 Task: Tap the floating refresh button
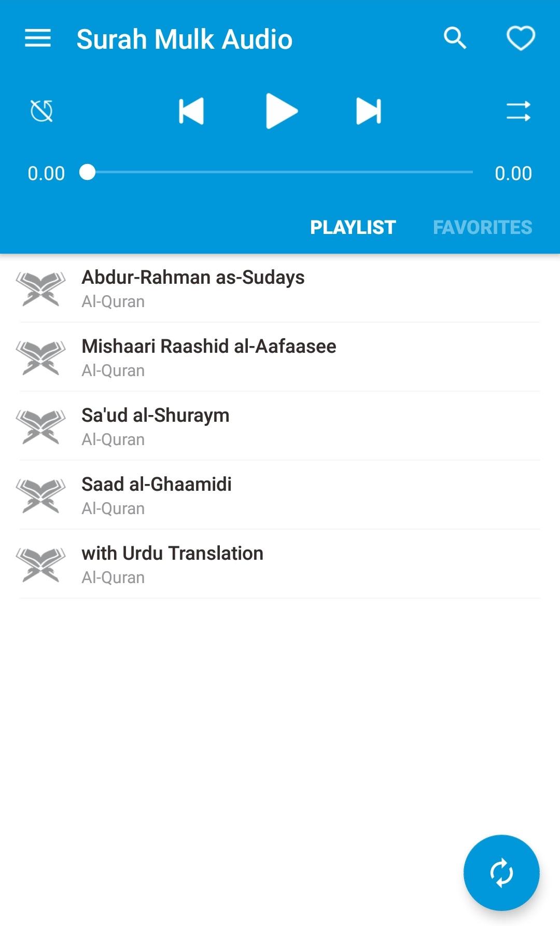point(501,873)
